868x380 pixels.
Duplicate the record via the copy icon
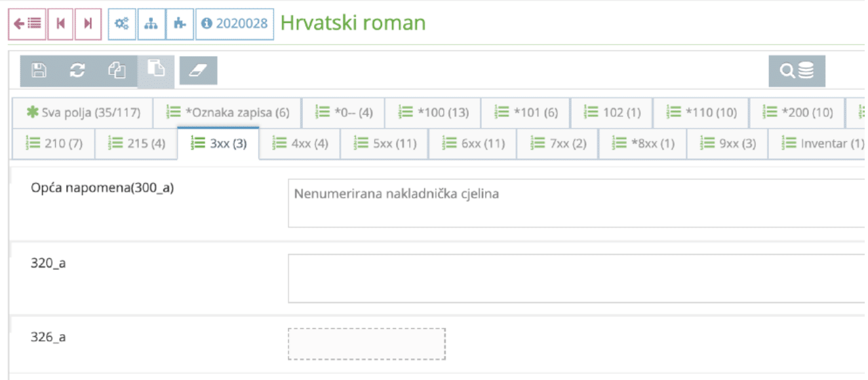click(x=117, y=71)
